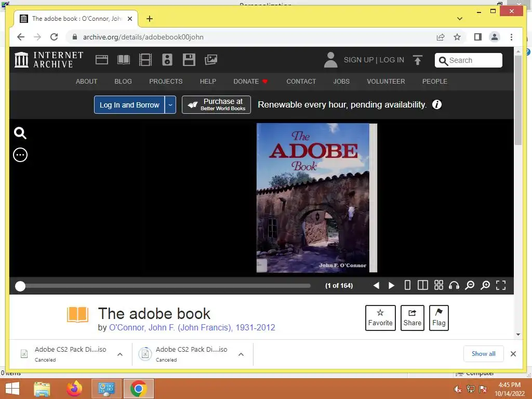The image size is (532, 399).
Task: Open the VOLUNTEER menu item
Action: click(386, 82)
